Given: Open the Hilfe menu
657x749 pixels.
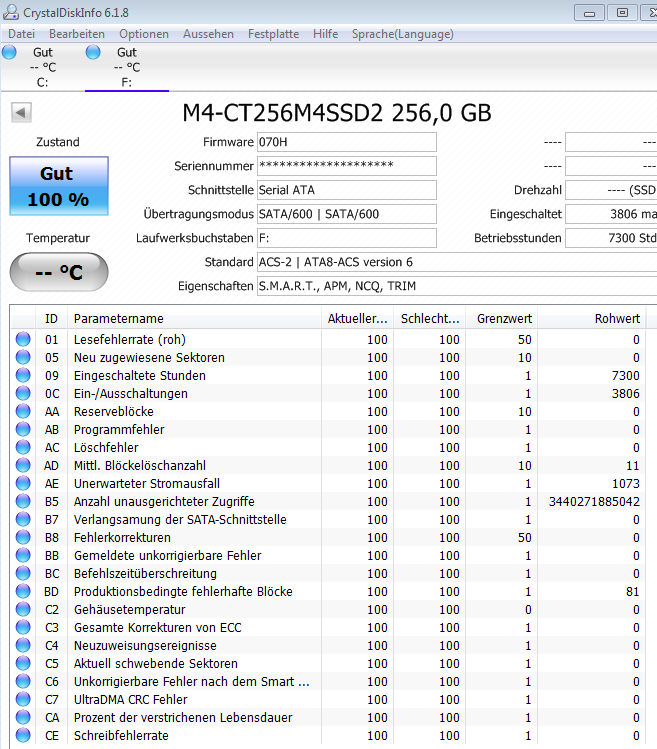Looking at the screenshot, I should [x=325, y=34].
